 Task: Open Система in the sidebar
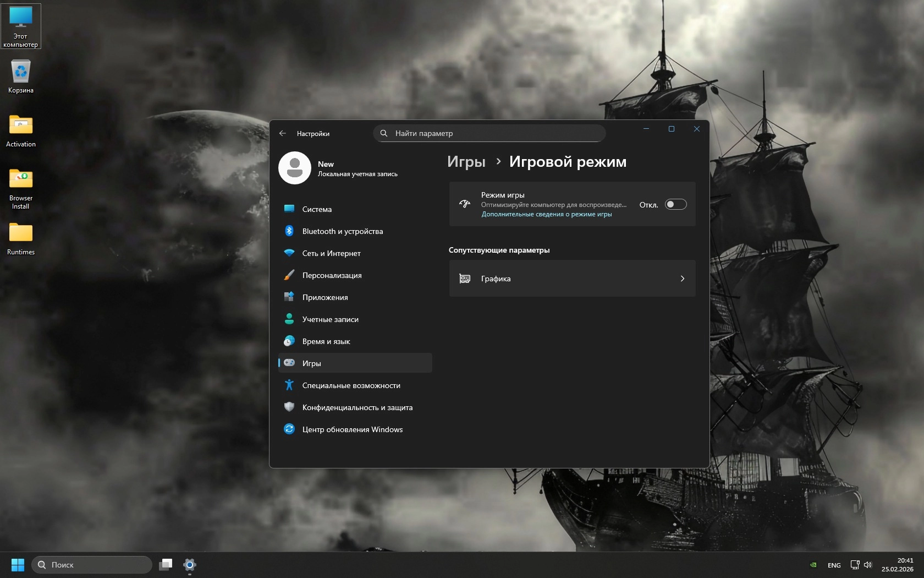pyautogui.click(x=317, y=209)
